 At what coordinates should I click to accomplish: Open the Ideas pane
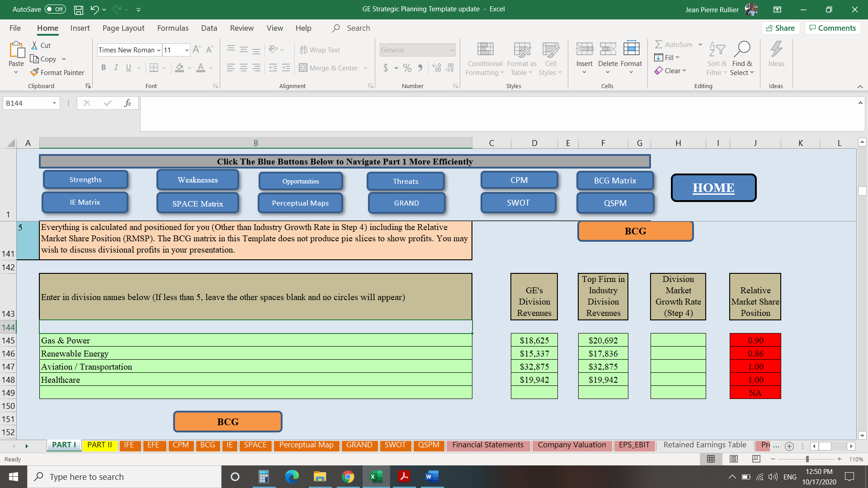pos(776,56)
